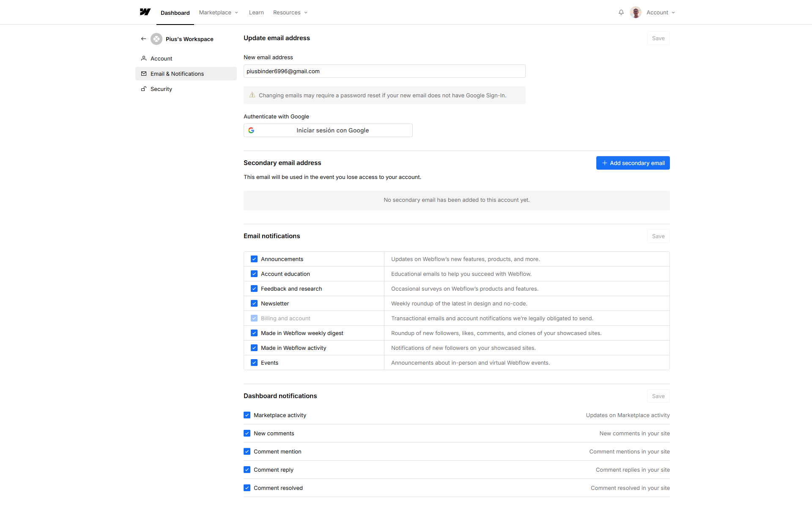Disable the Newsletter checkbox
The image size is (812, 514).
tap(254, 303)
